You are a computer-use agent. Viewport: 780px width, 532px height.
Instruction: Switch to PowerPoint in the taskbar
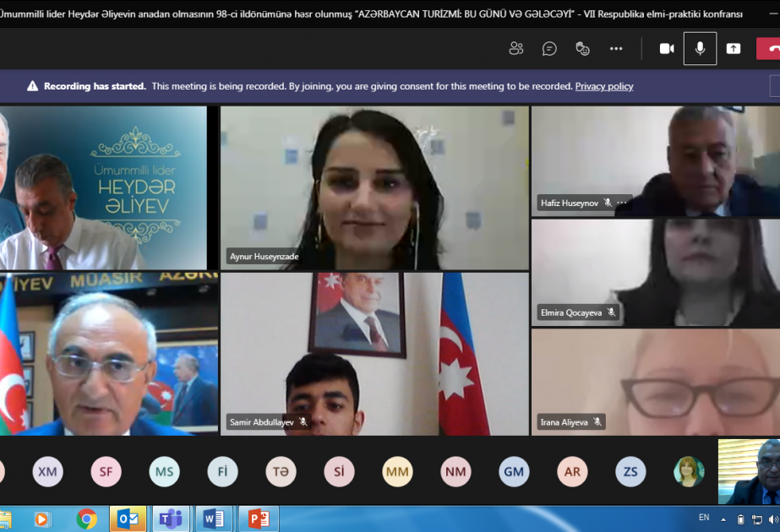click(258, 519)
